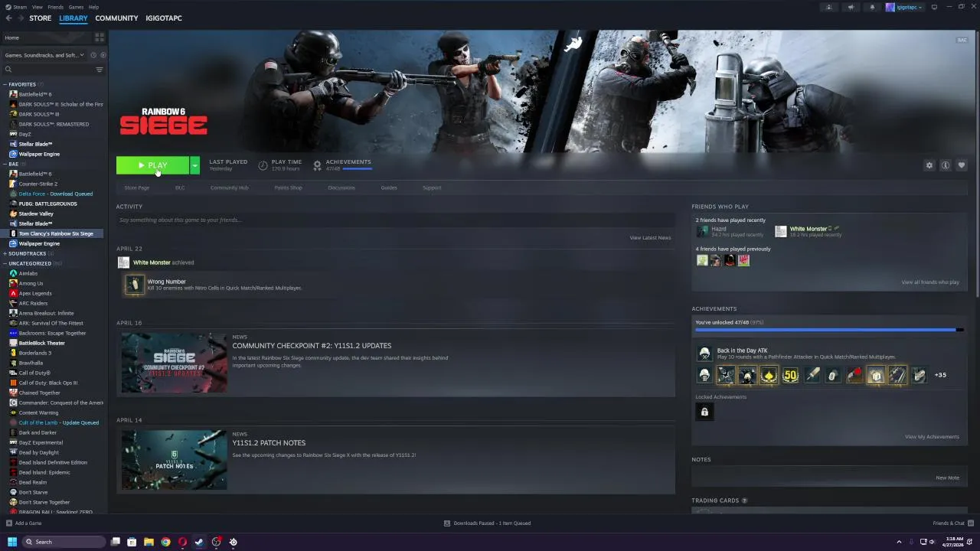Open Community Checkpoint #2 news thumbnail

tap(174, 363)
